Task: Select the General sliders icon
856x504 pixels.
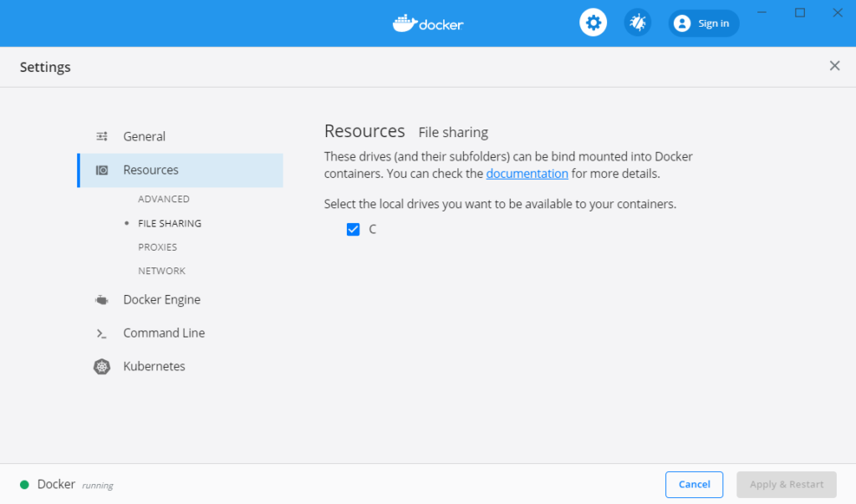Action: click(x=102, y=136)
